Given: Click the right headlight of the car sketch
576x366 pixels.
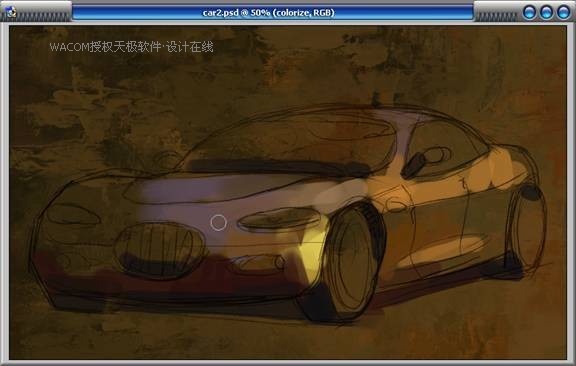Looking at the screenshot, I should tap(280, 219).
